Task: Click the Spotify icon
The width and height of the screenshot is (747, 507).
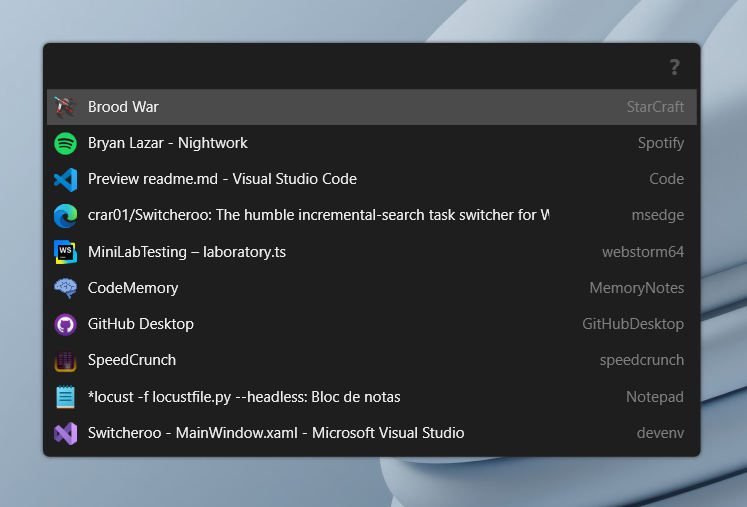Action: [65, 143]
